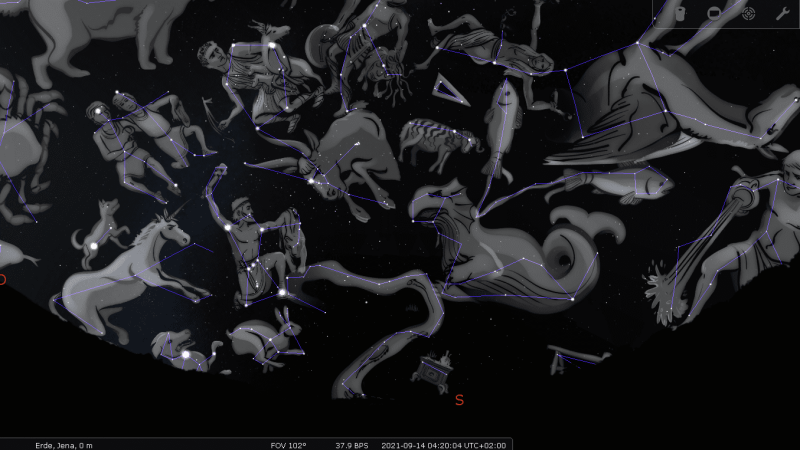Select star Aldebaran in the Bull's head
The height and width of the screenshot is (450, 800).
pyautogui.click(x=311, y=181)
